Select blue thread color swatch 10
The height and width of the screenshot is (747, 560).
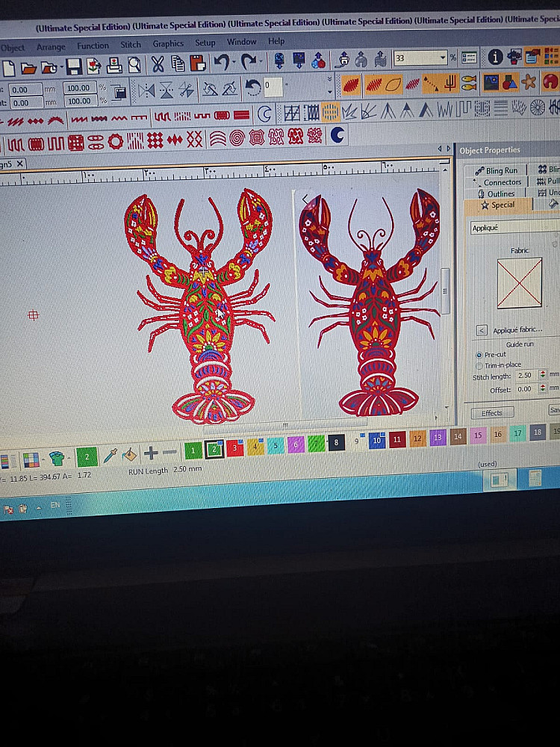point(376,441)
